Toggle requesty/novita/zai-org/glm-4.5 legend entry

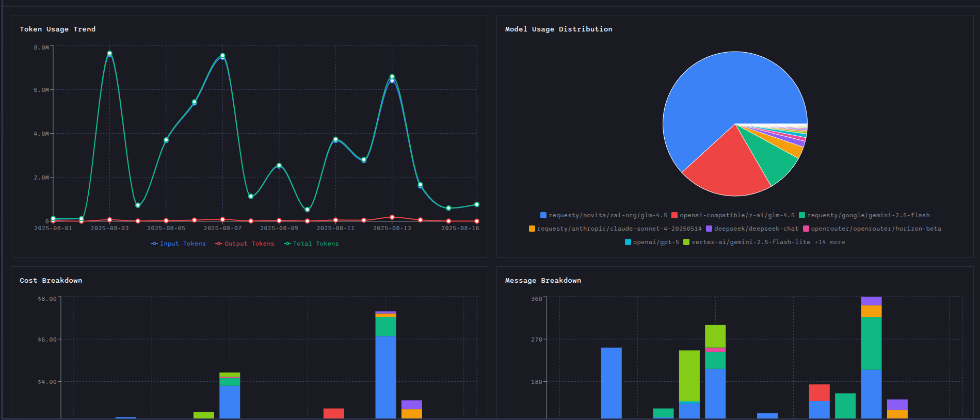click(x=604, y=215)
